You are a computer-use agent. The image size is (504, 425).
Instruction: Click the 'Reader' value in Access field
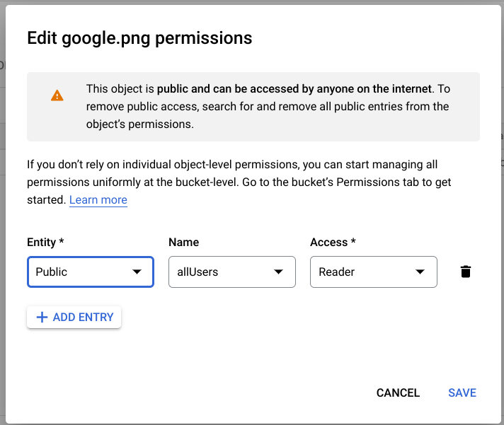pos(337,272)
